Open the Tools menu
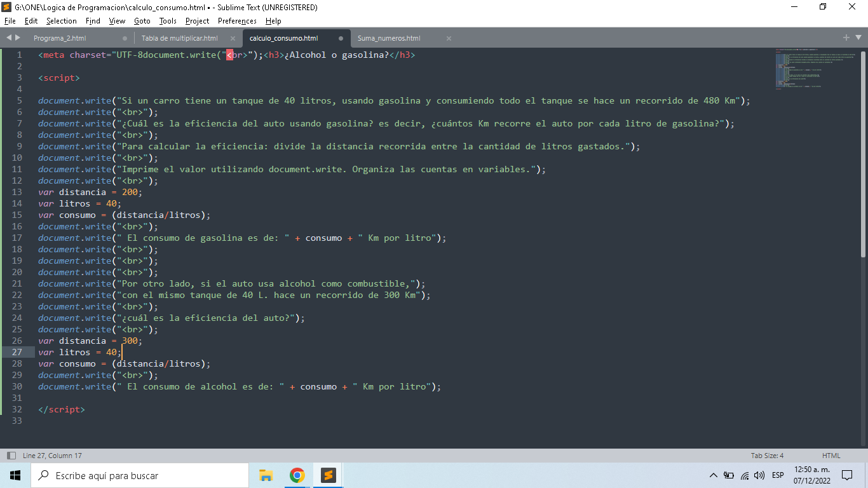The height and width of the screenshot is (488, 868). tap(168, 21)
